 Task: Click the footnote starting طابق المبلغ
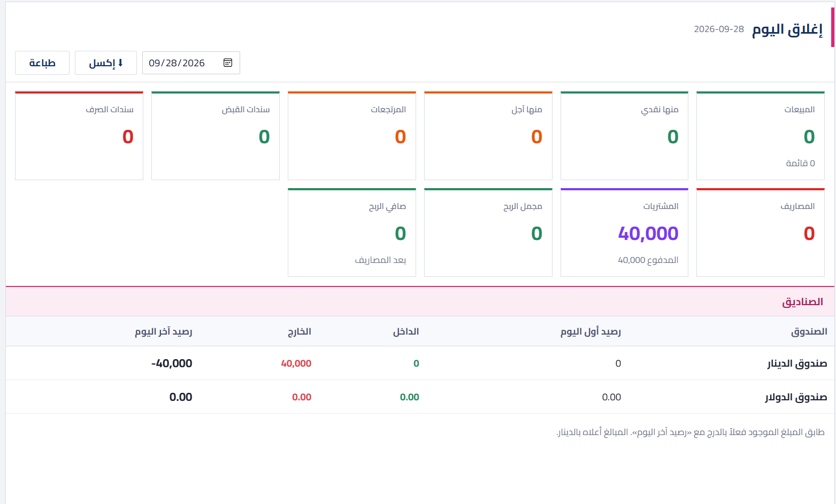tap(691, 432)
